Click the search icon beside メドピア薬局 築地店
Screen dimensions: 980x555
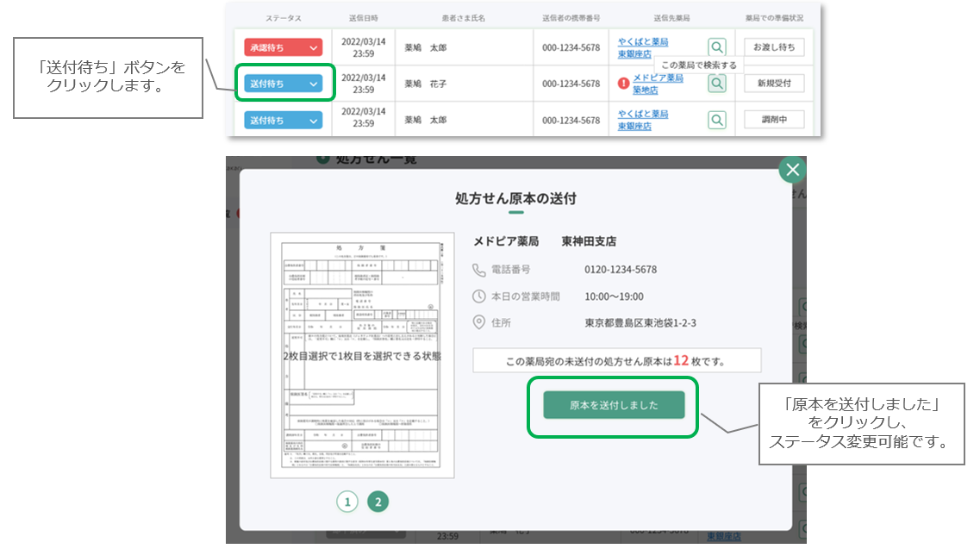click(717, 83)
